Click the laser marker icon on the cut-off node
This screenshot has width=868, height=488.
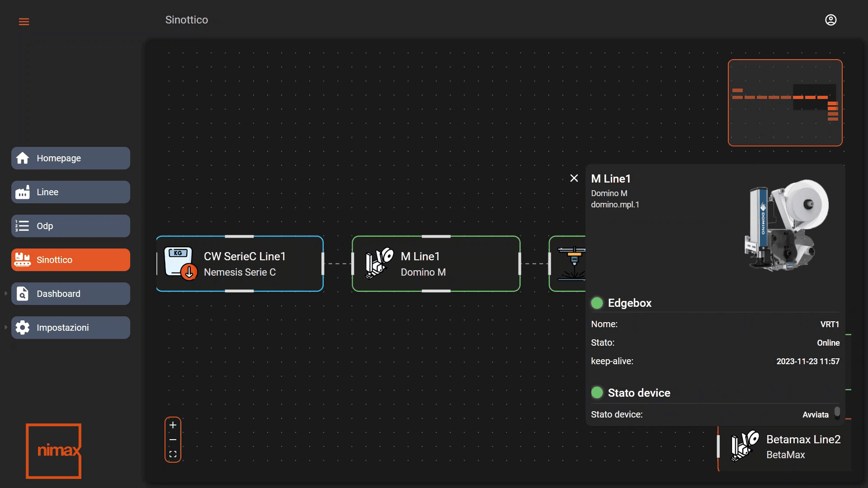[571, 264]
